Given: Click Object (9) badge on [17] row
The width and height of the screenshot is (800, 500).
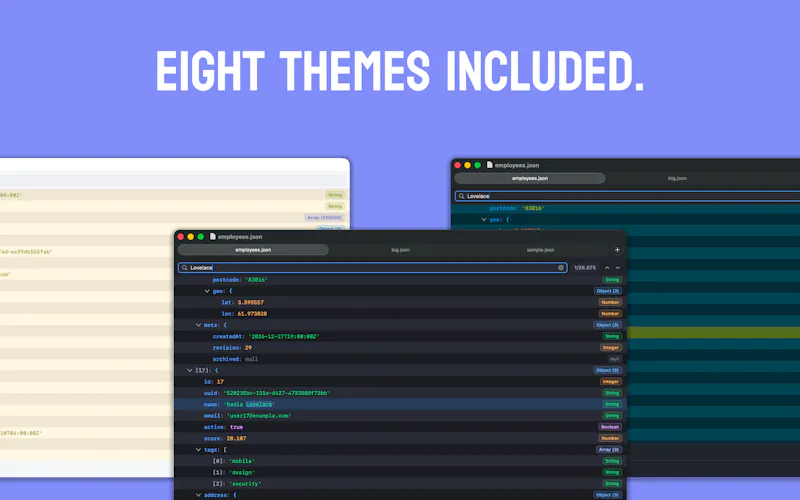Looking at the screenshot, I should (608, 370).
